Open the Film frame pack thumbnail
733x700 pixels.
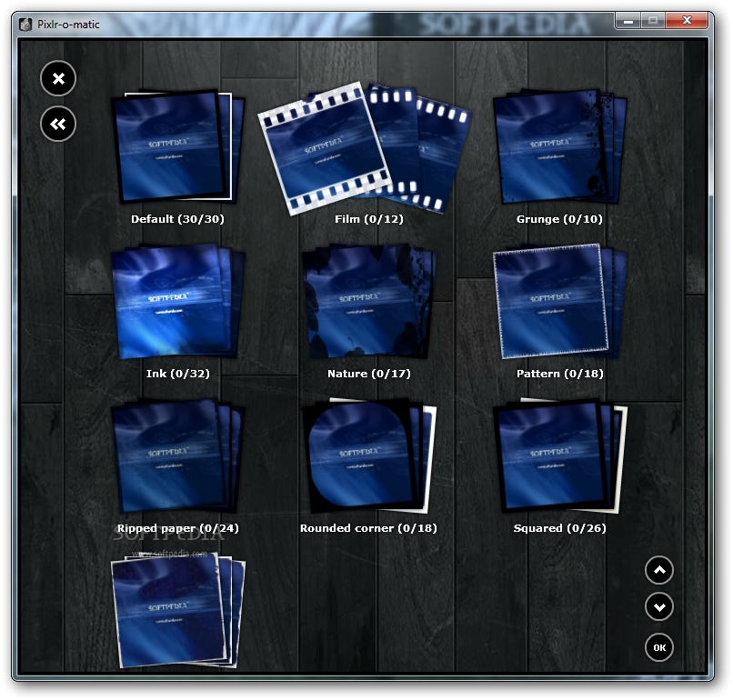[x=365, y=148]
